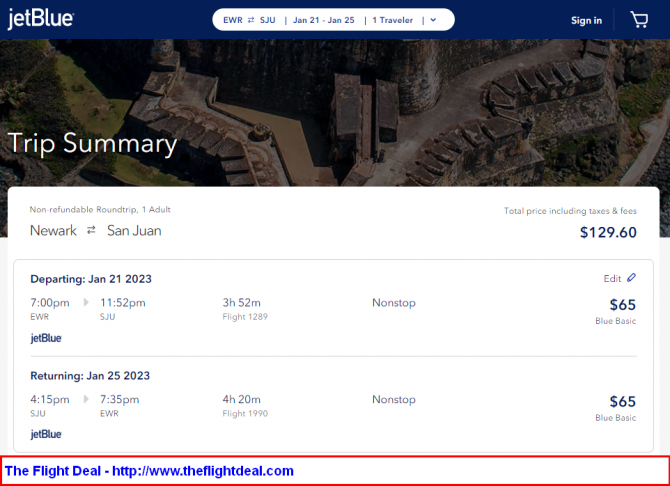Click Departing: Jan 21 2023 heading

pos(91,279)
